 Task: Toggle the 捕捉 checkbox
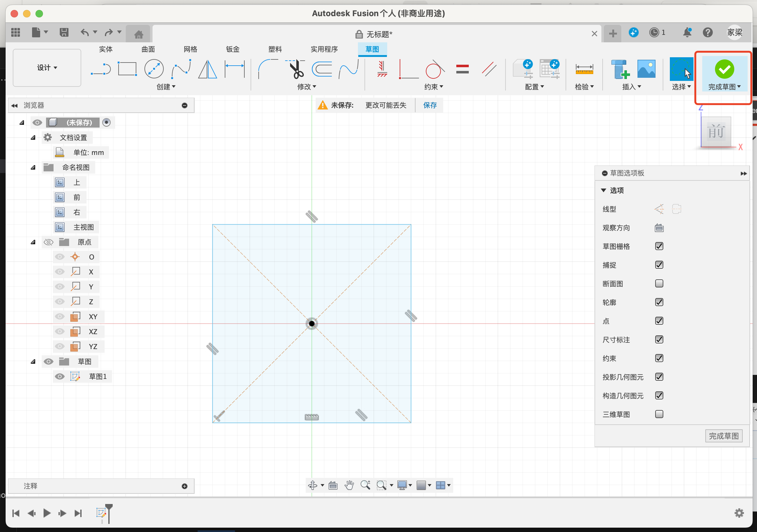pyautogui.click(x=659, y=265)
